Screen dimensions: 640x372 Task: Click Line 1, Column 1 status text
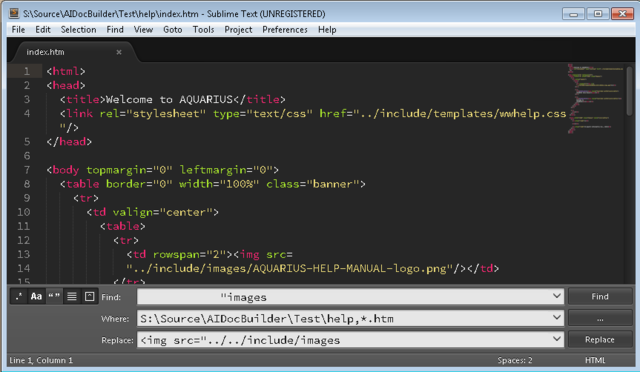click(41, 360)
